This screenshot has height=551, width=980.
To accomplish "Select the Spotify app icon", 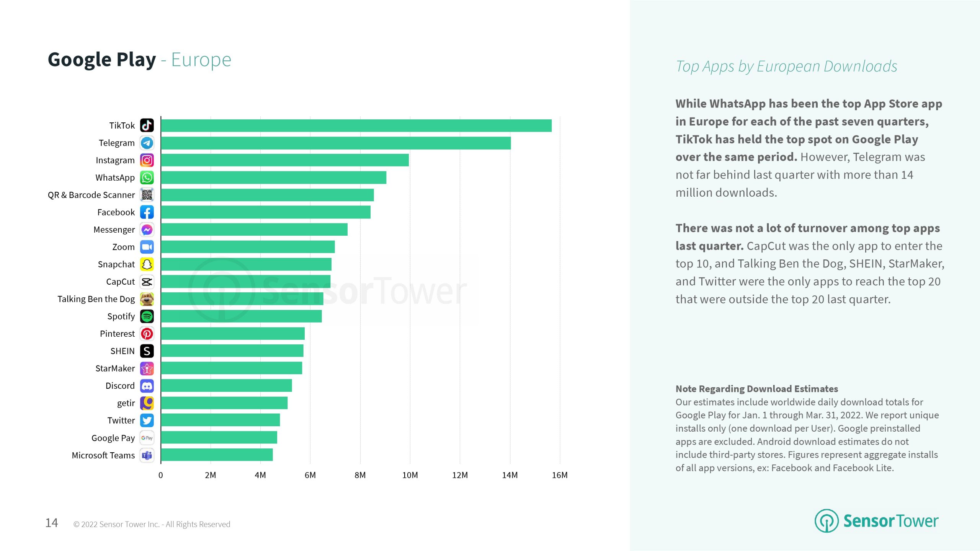I will point(147,316).
